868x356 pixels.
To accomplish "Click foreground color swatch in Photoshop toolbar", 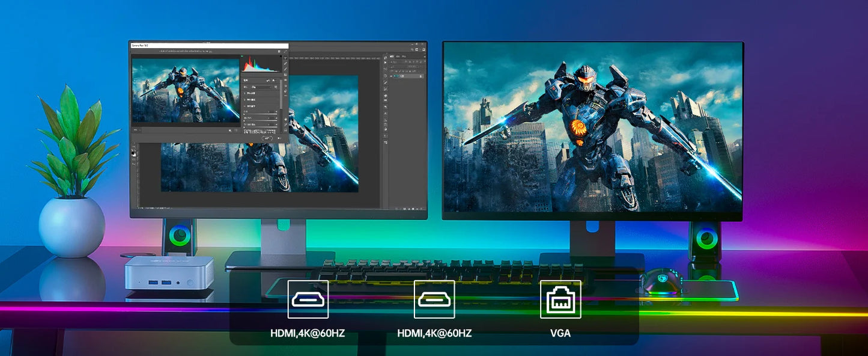I will click(x=133, y=154).
